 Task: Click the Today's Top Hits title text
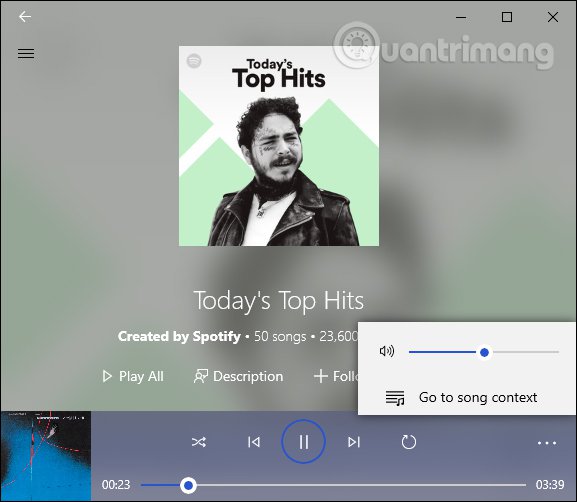tap(279, 301)
